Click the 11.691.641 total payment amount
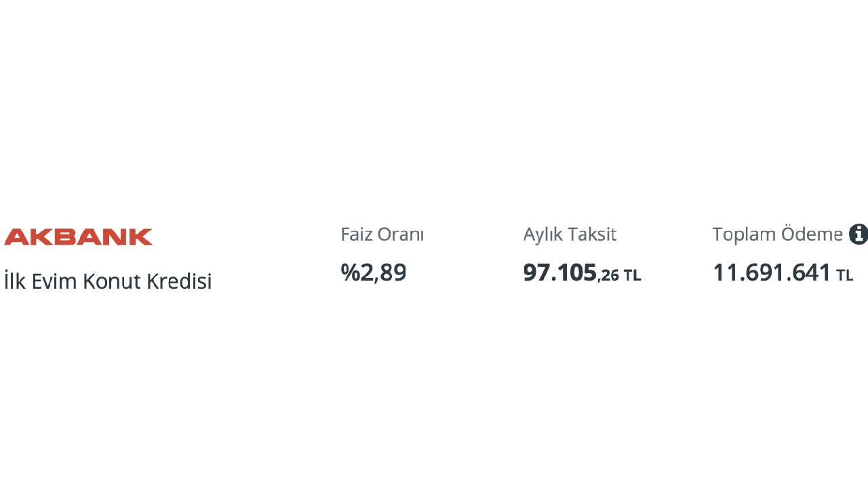868x488 pixels. (772, 272)
